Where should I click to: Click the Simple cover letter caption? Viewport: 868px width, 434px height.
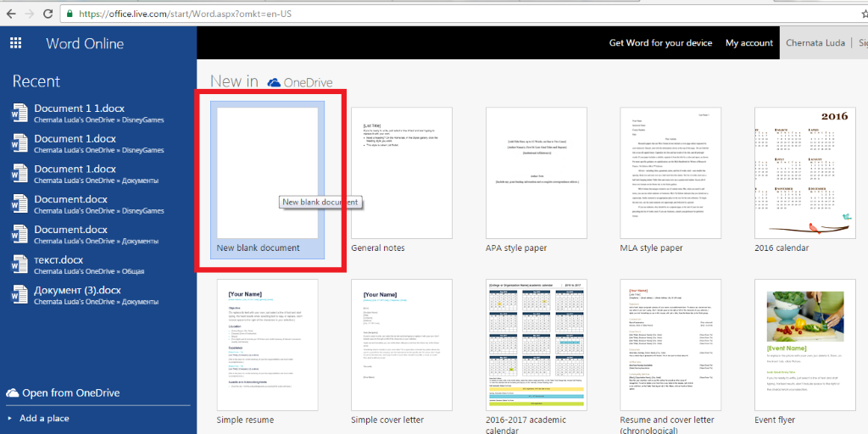pos(387,420)
